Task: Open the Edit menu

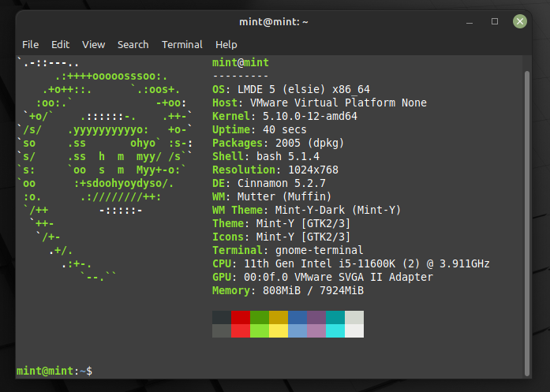Action: (61, 45)
